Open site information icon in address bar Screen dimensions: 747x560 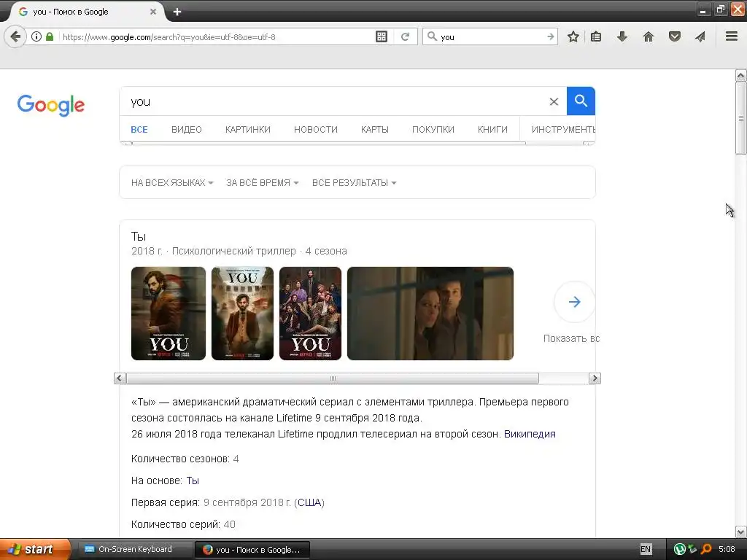36,36
